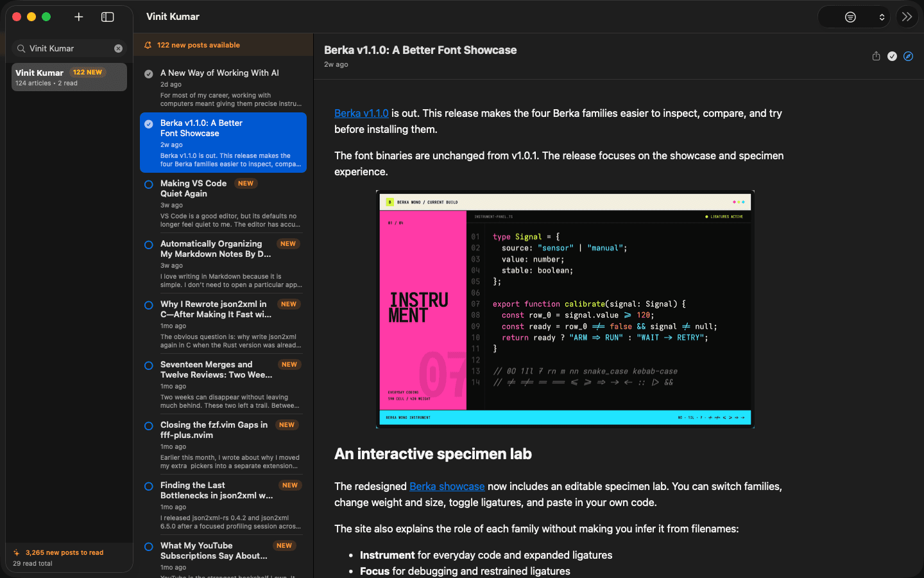924x578 pixels.
Task: Click the 124 articles • 2 read subtitle
Action: point(46,83)
